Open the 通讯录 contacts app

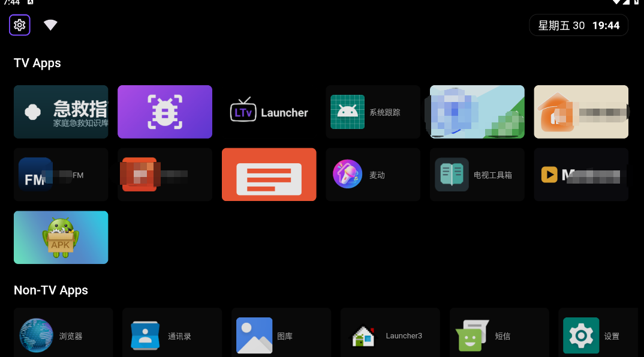click(x=172, y=333)
